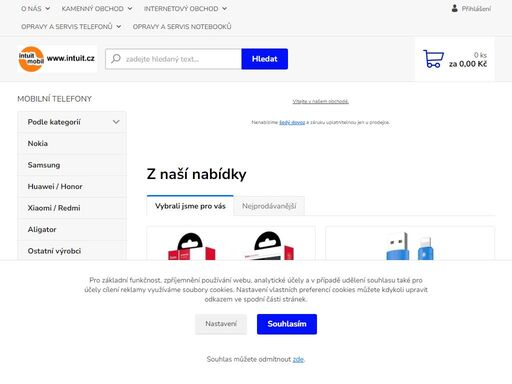Reject cookies via the zde link
This screenshot has width=512, height=384.
[298, 359]
